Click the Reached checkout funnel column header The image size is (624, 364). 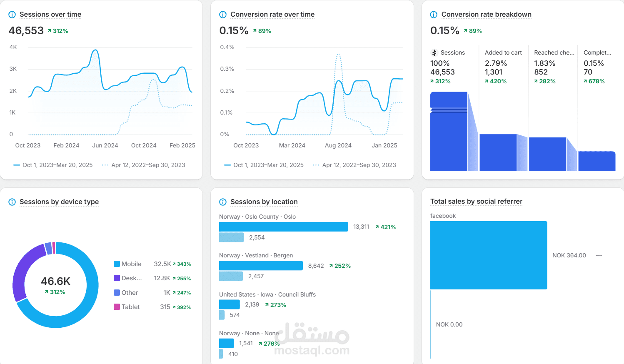click(x=554, y=52)
